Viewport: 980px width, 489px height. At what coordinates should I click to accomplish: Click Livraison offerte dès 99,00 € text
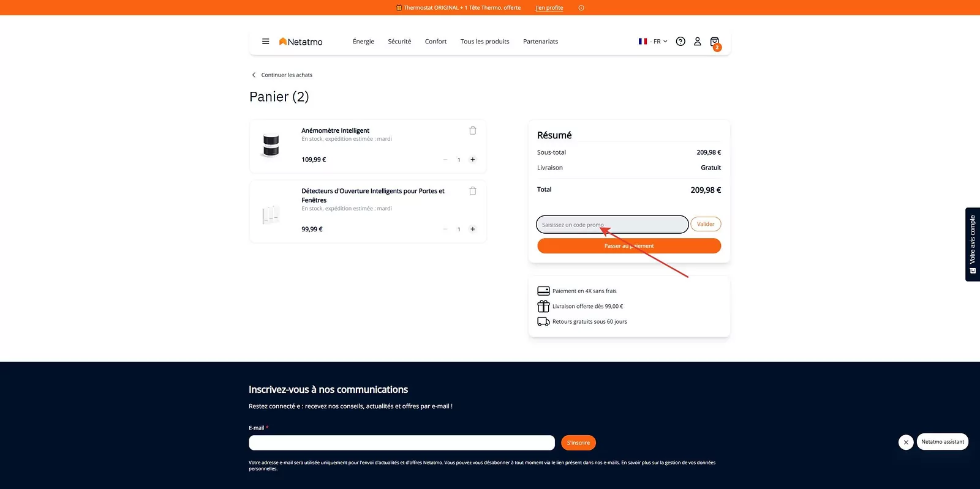[587, 307]
